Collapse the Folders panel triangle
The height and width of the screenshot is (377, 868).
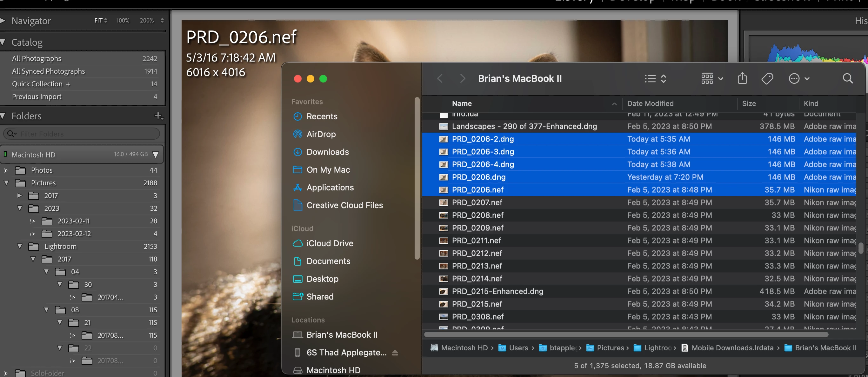pos(3,116)
